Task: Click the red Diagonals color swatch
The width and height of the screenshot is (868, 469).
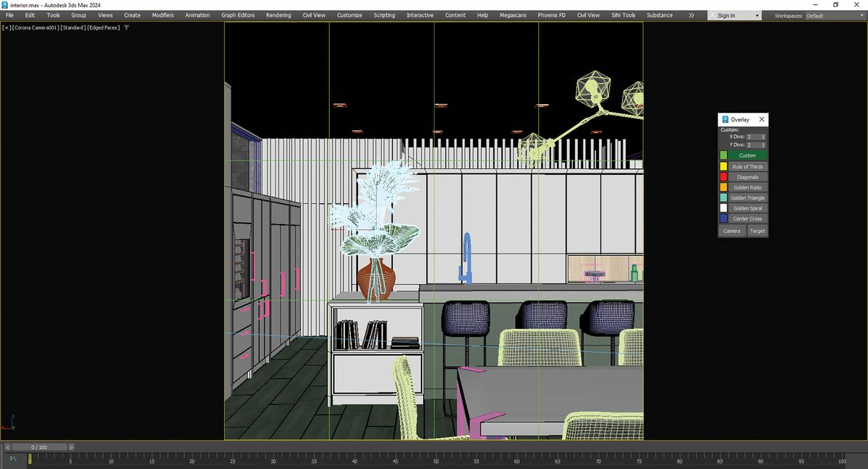Action: [723, 177]
